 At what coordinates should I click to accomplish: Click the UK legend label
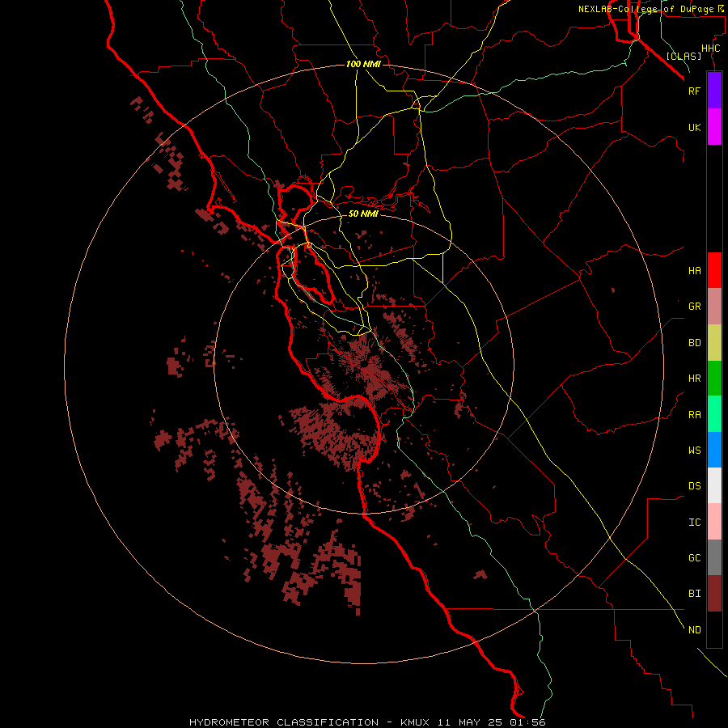click(694, 127)
